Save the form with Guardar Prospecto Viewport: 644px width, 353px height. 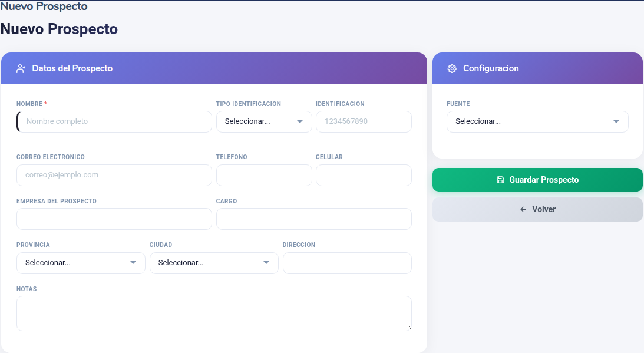click(x=537, y=180)
